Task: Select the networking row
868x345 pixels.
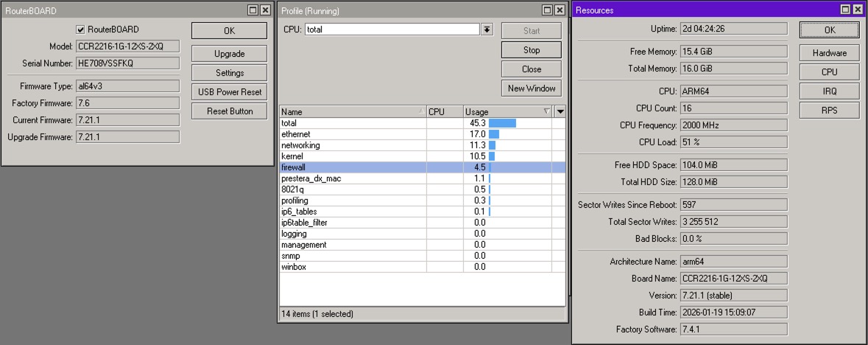Action: [x=423, y=145]
